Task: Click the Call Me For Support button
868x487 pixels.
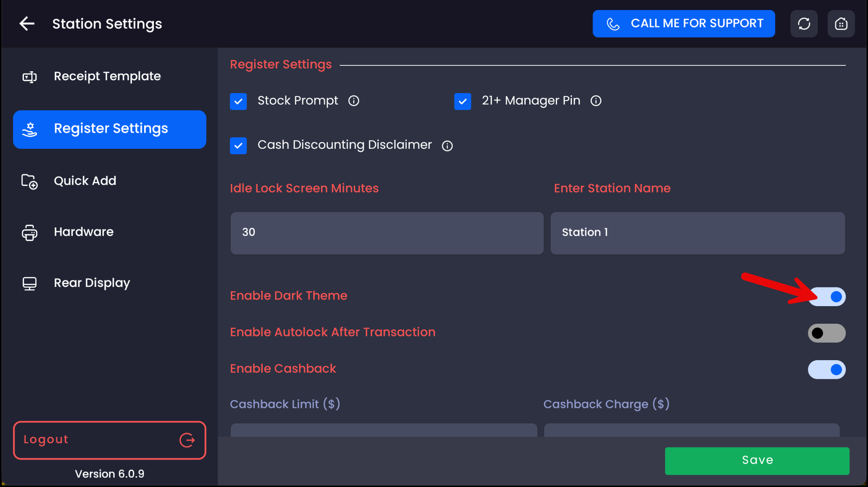Action: click(684, 23)
